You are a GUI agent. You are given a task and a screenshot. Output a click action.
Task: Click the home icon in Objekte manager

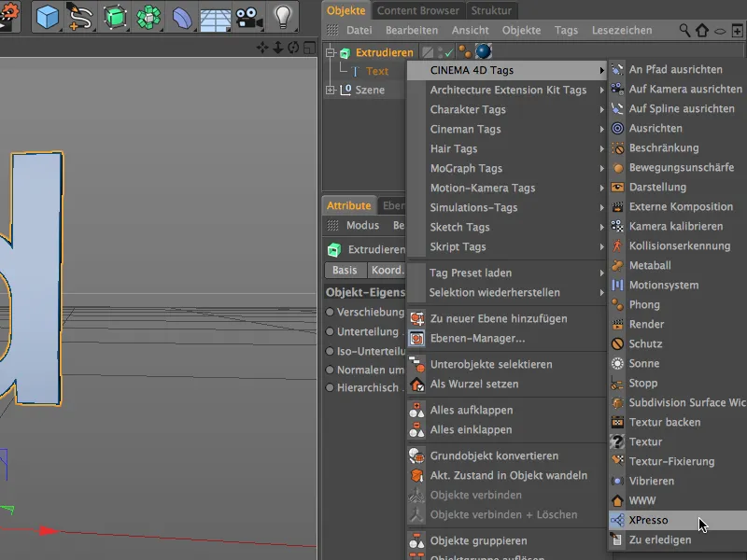point(702,31)
